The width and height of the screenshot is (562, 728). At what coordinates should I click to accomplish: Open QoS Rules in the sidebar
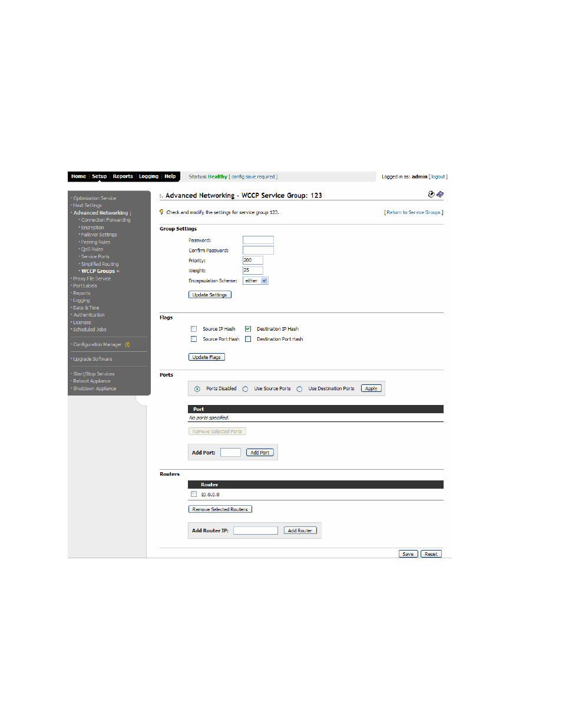(x=92, y=249)
